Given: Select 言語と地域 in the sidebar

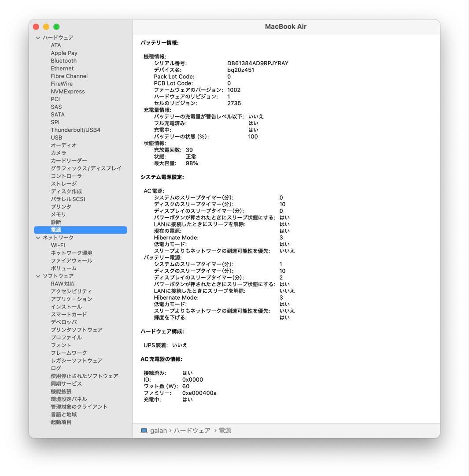Looking at the screenshot, I should [64, 414].
